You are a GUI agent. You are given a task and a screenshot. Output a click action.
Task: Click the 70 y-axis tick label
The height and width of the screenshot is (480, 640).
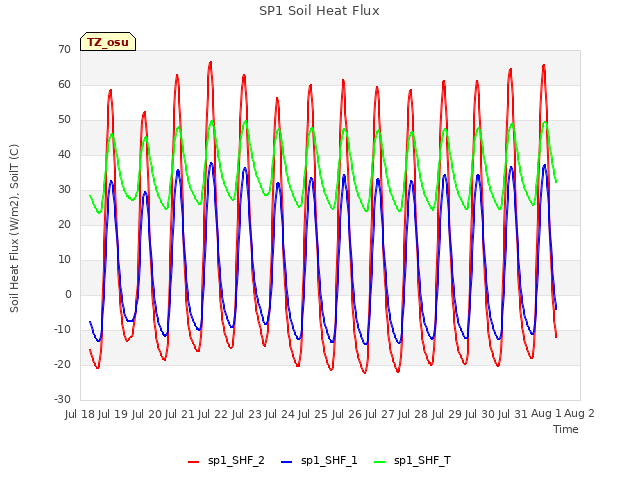64,49
